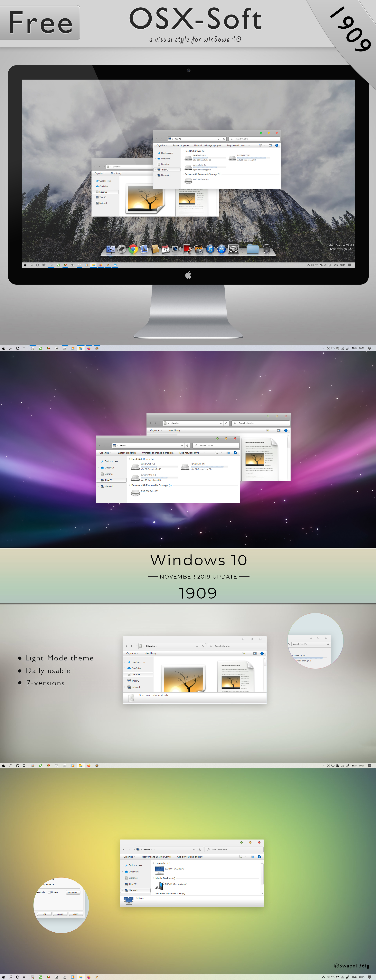Select OneDrive in the Network window sidebar

coord(133,872)
